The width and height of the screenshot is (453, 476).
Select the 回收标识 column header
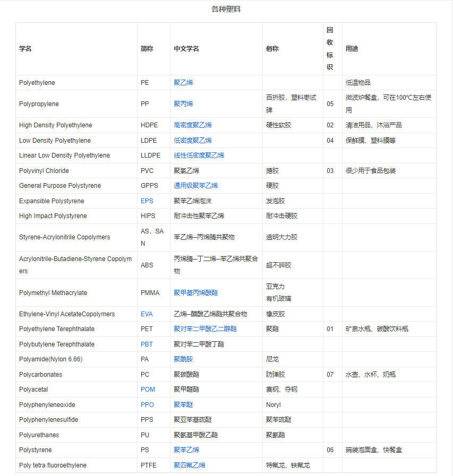[x=330, y=48]
